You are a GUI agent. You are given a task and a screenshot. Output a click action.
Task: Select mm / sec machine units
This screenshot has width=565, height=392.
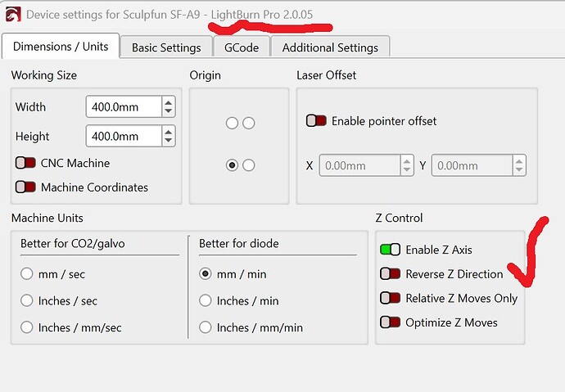point(27,273)
